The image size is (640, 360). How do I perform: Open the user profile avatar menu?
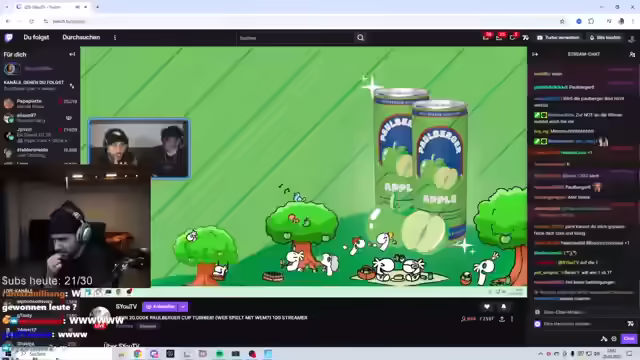632,38
